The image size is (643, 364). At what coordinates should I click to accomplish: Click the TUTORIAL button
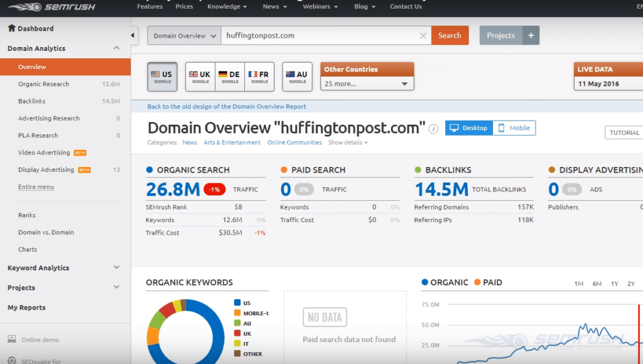624,133
